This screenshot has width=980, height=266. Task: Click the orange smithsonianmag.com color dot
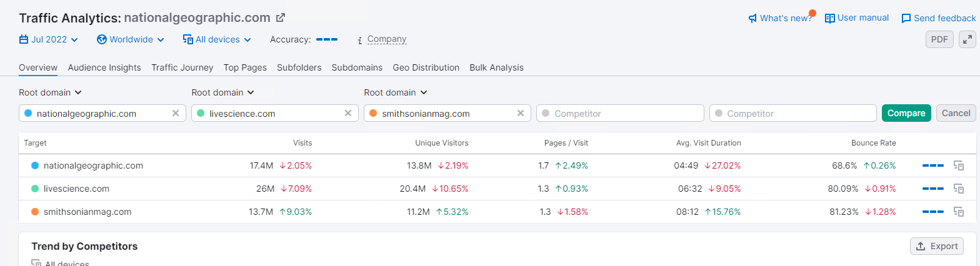coord(373,113)
